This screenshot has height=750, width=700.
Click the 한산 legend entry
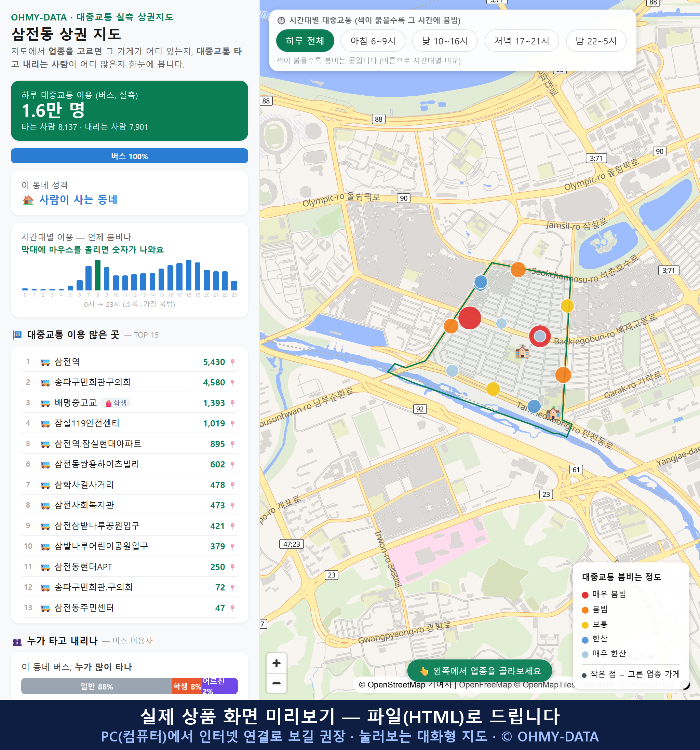click(x=595, y=639)
